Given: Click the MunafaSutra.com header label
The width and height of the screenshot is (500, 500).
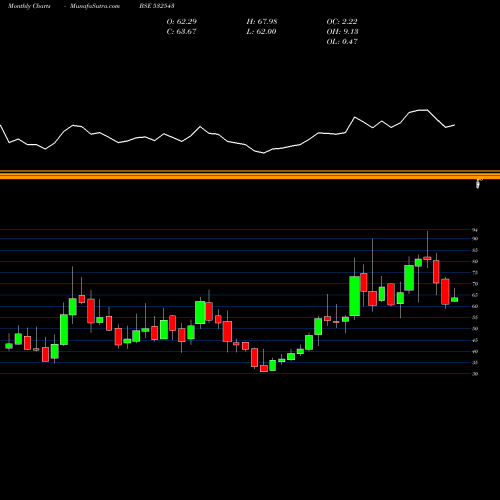Looking at the screenshot, I should click(95, 6).
